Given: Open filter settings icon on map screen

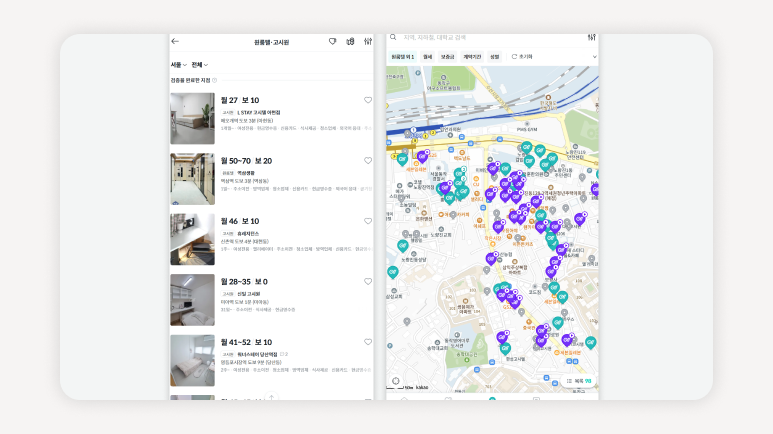Looking at the screenshot, I should point(591,37).
